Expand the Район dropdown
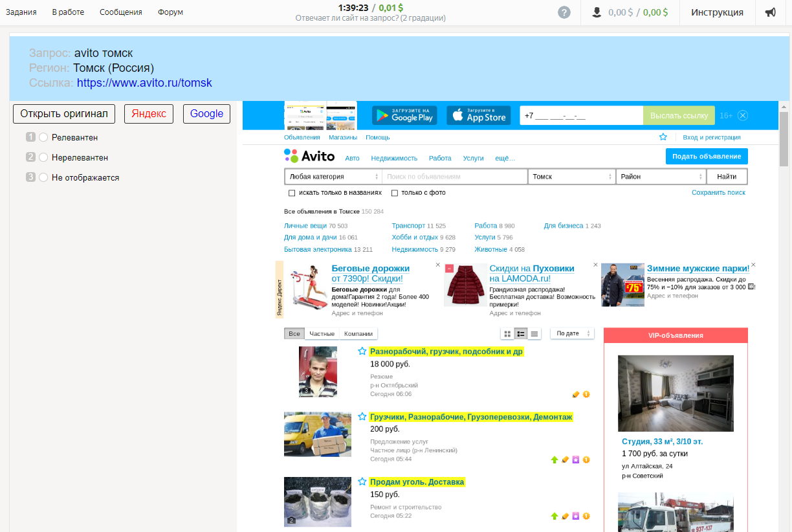Image resolution: width=792 pixels, height=532 pixels. click(661, 177)
